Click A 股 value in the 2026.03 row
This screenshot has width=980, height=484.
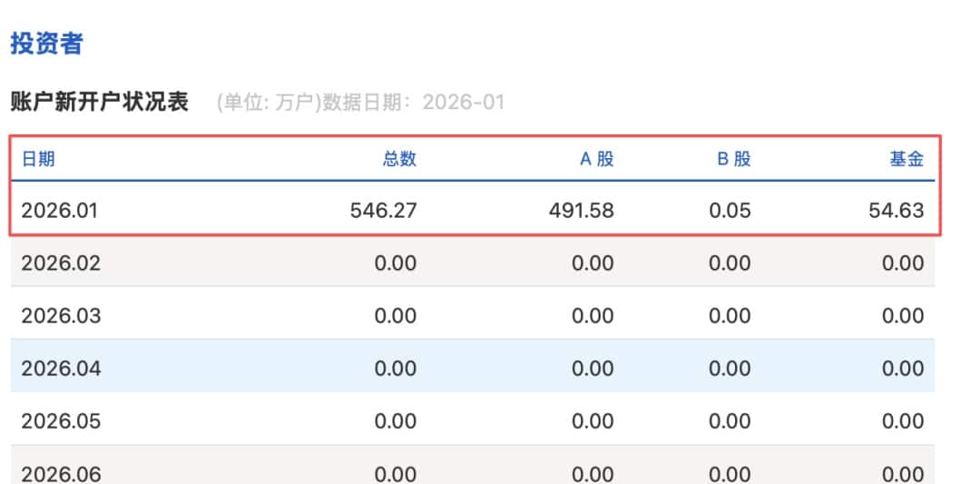pos(593,316)
